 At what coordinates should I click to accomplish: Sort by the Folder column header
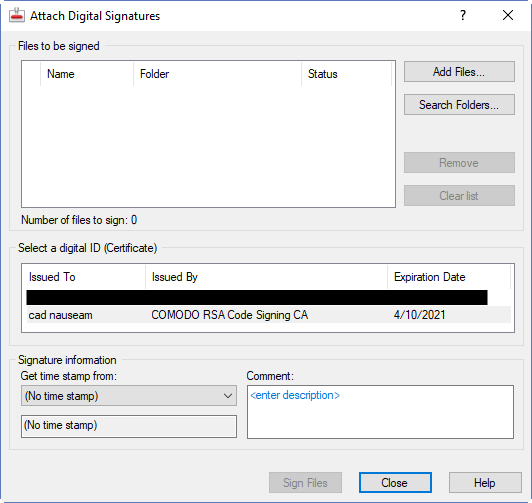(217, 74)
